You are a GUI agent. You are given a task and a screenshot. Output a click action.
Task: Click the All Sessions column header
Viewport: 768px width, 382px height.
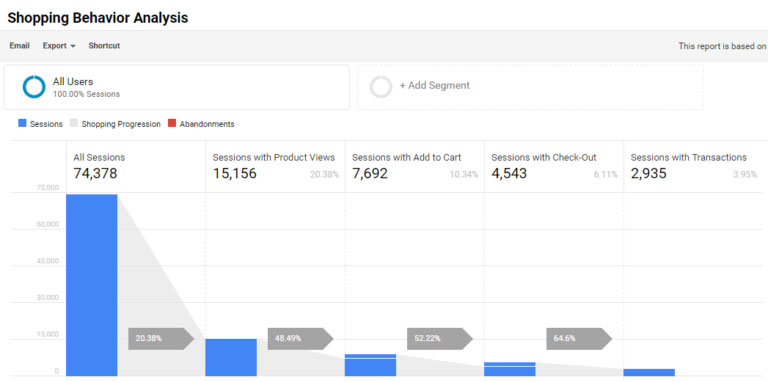pyautogui.click(x=99, y=158)
